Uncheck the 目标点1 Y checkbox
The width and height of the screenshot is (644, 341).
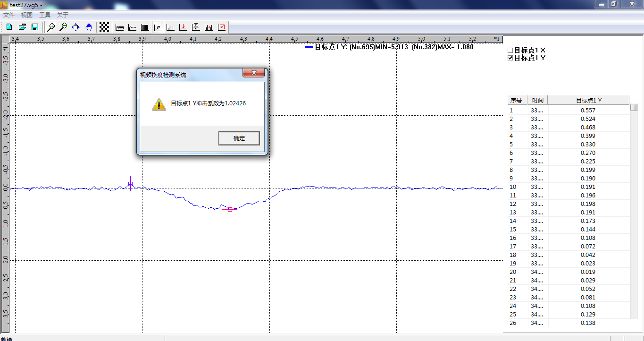pos(510,58)
